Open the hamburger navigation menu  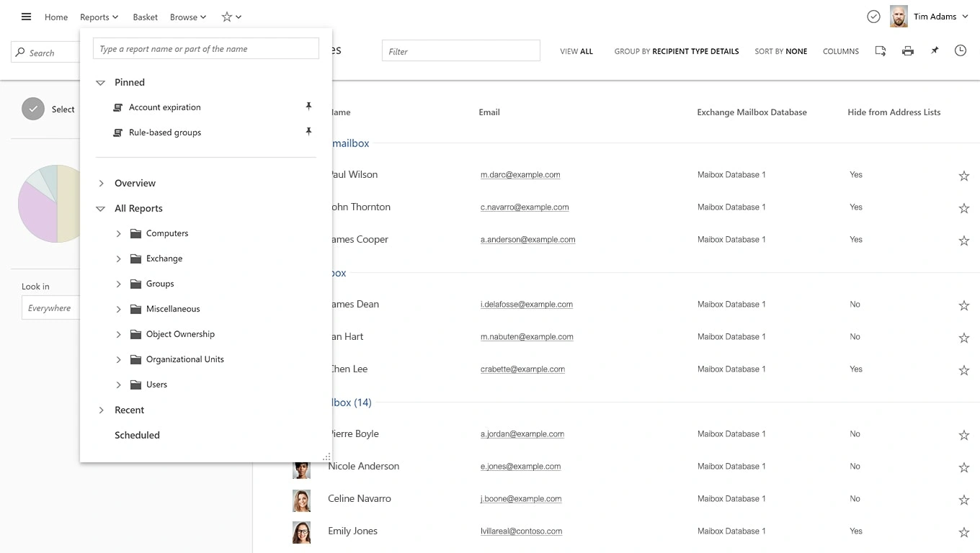26,17
